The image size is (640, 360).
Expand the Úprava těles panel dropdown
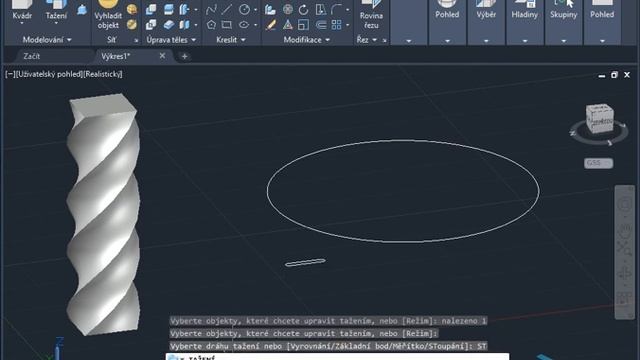point(171,40)
